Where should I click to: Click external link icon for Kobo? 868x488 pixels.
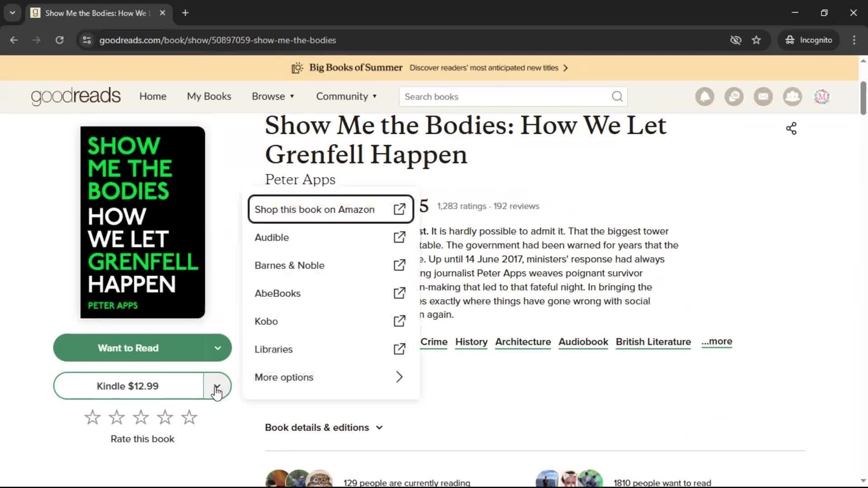click(x=399, y=321)
